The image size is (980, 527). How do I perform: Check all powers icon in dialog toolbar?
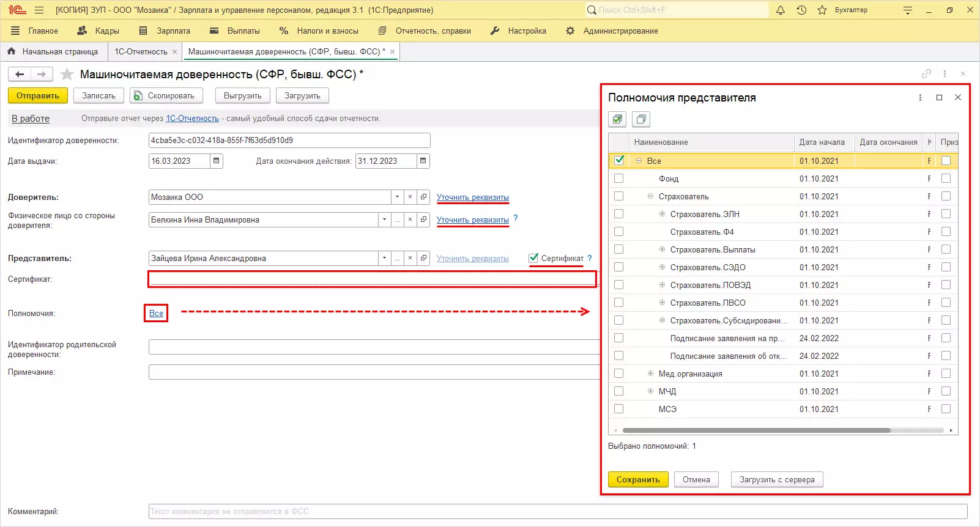[x=617, y=119]
